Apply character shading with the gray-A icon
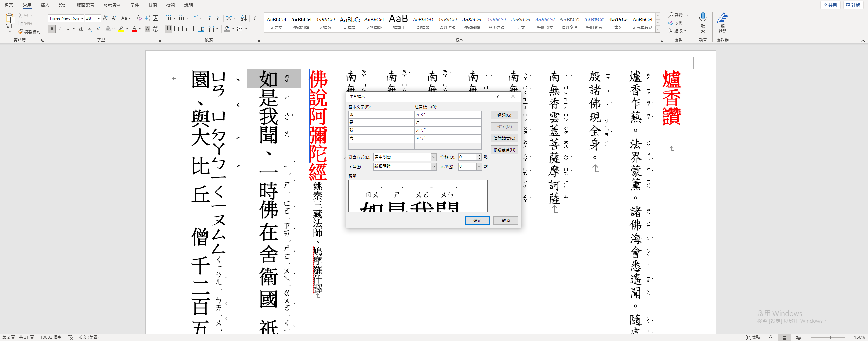The height and width of the screenshot is (341, 868). click(x=147, y=29)
